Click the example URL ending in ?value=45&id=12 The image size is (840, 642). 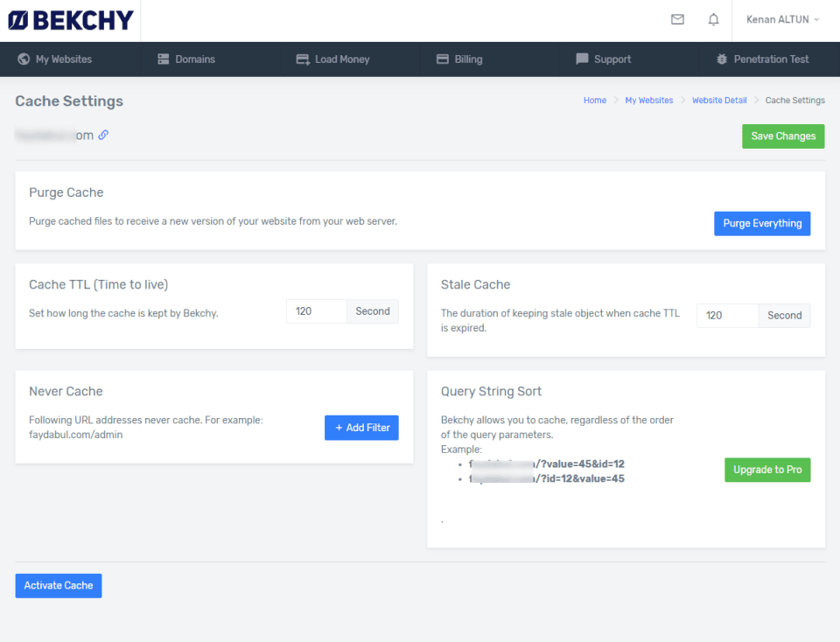tap(546, 464)
